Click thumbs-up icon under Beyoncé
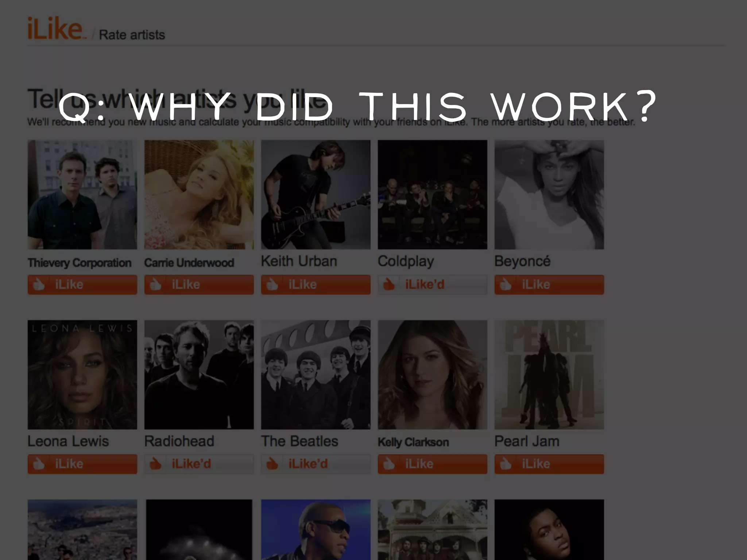Image resolution: width=747 pixels, height=560 pixels. click(506, 284)
